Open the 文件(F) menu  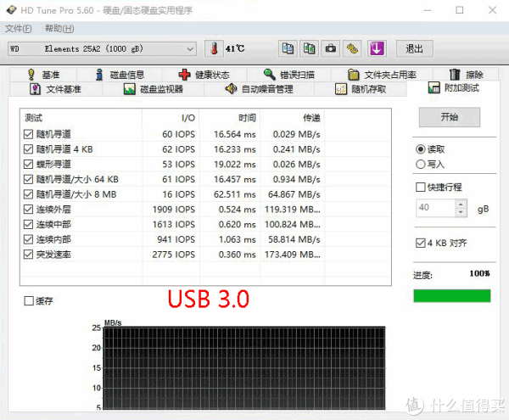click(19, 29)
